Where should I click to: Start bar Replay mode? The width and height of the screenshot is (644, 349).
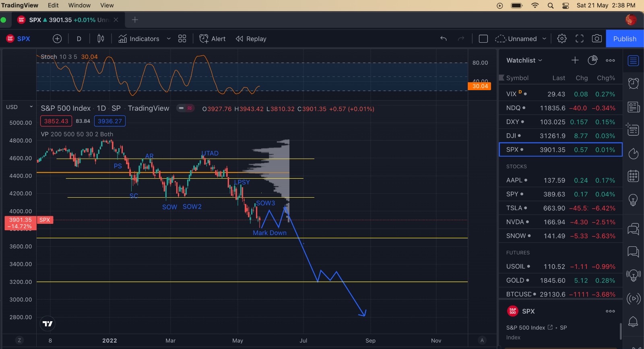tap(251, 39)
